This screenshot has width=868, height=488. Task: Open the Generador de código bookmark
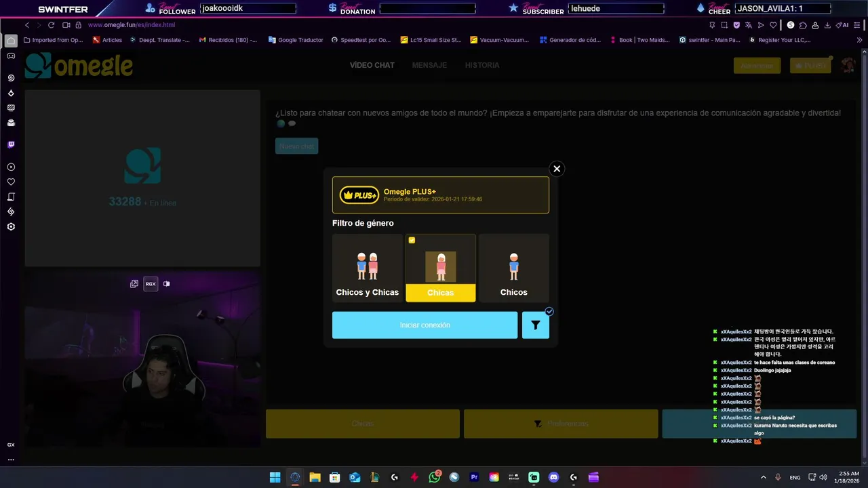point(570,40)
